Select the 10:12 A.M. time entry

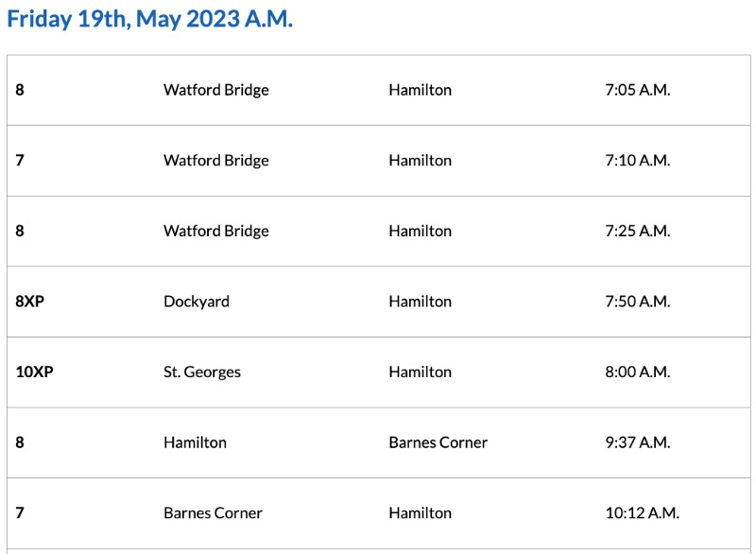click(642, 513)
